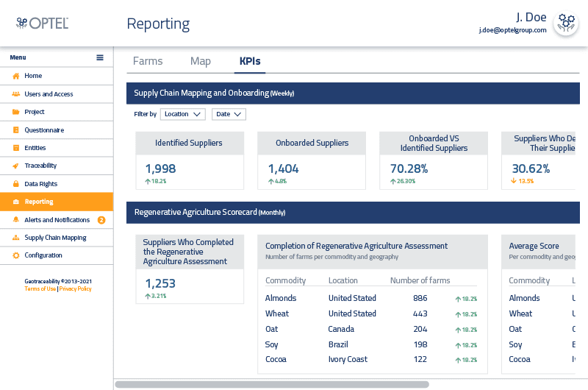This screenshot has height=390, width=588.
Task: Open Supply Chain Mapping menu item
Action: click(57, 238)
